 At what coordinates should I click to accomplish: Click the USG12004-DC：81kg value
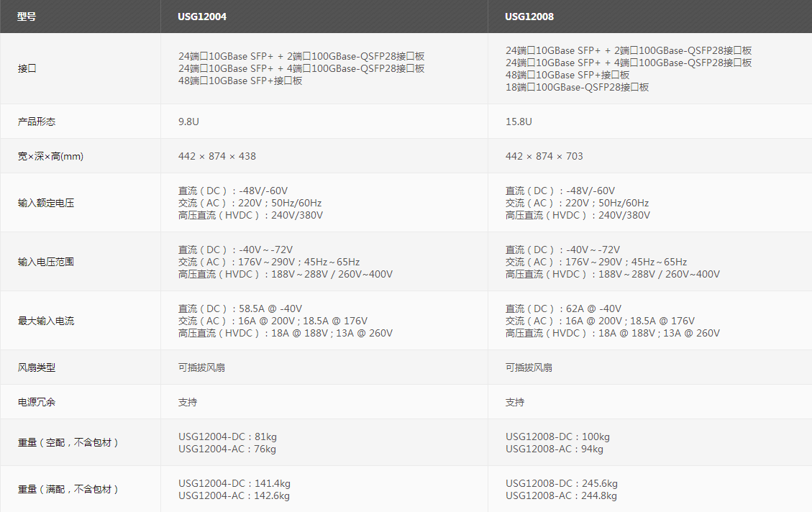227,437
